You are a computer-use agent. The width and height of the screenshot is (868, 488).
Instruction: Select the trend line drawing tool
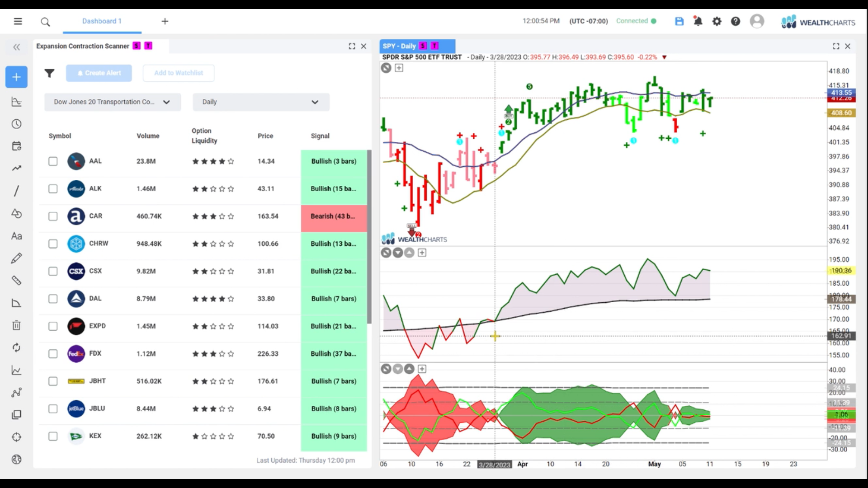[x=16, y=191]
